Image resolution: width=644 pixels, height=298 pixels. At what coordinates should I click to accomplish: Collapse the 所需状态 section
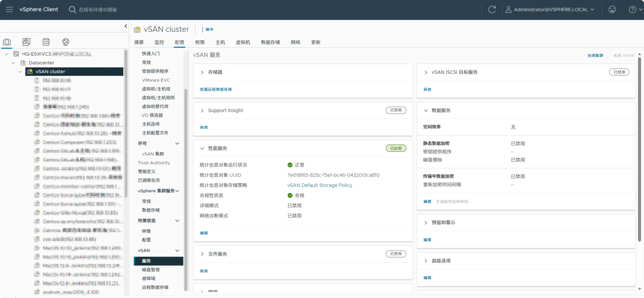[177, 221]
